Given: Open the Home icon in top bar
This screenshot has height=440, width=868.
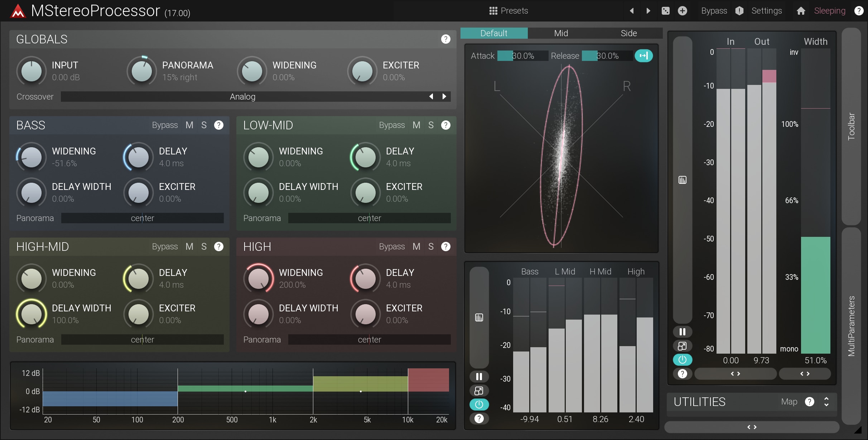Looking at the screenshot, I should [x=801, y=11].
